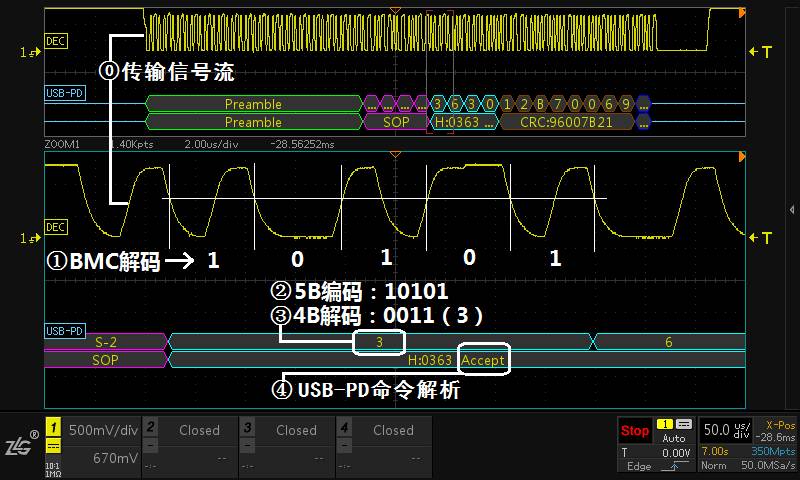Click the orange flag at zoom window corner
The image size is (800, 480).
click(742, 157)
